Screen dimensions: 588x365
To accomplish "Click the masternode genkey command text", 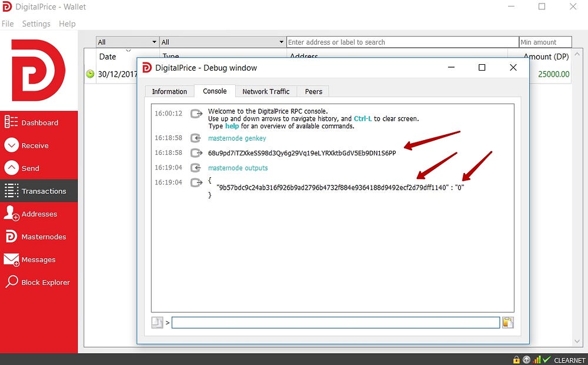I will [237, 138].
